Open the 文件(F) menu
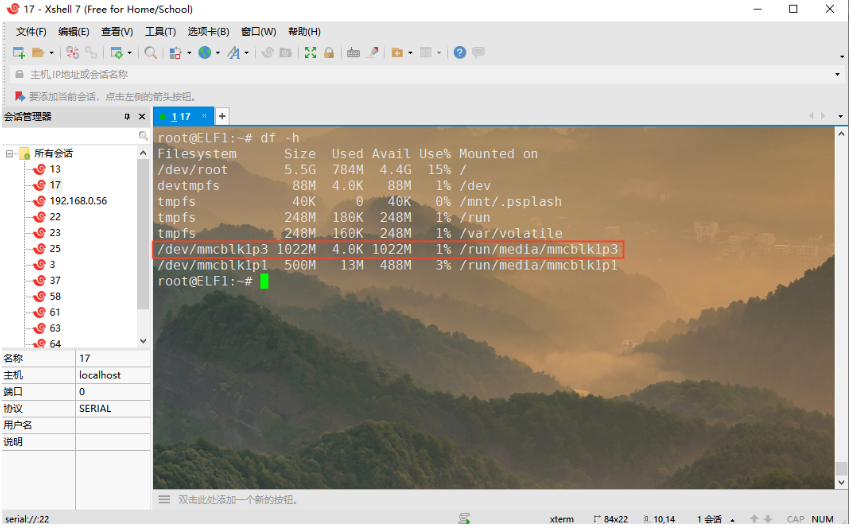This screenshot has height=529, width=851. tap(31, 32)
